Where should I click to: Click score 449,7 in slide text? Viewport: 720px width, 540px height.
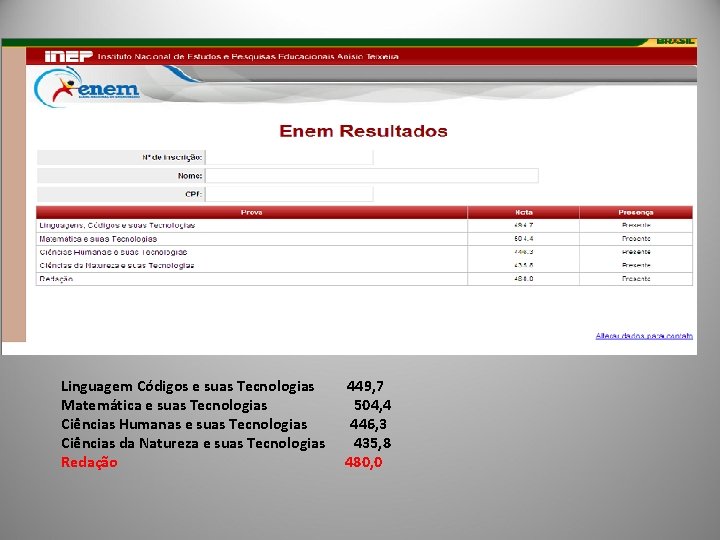point(365,386)
